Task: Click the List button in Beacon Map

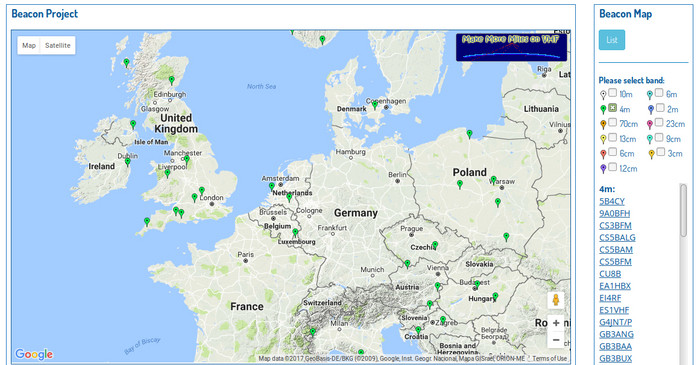Action: tap(612, 40)
